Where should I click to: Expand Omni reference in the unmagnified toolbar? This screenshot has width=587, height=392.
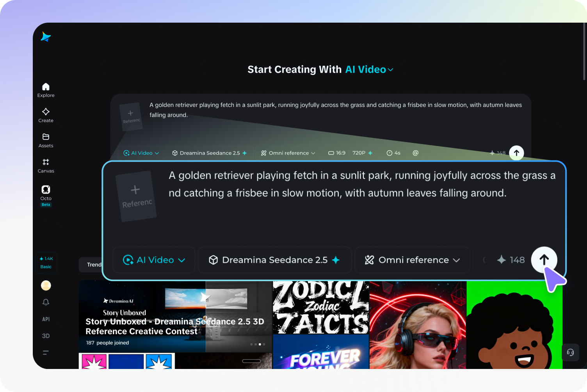[x=288, y=153]
